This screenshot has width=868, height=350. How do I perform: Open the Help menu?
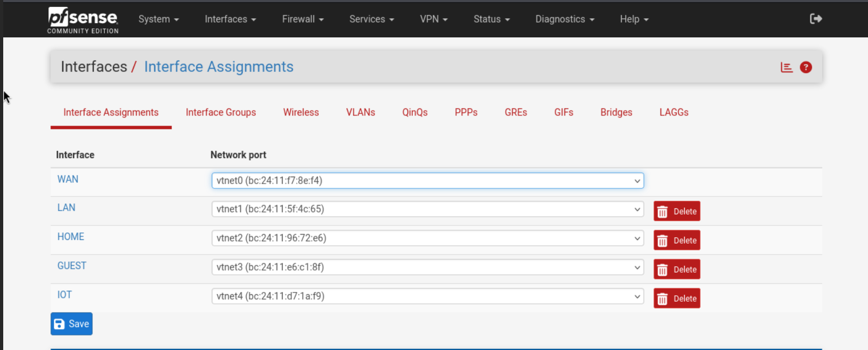tap(634, 19)
